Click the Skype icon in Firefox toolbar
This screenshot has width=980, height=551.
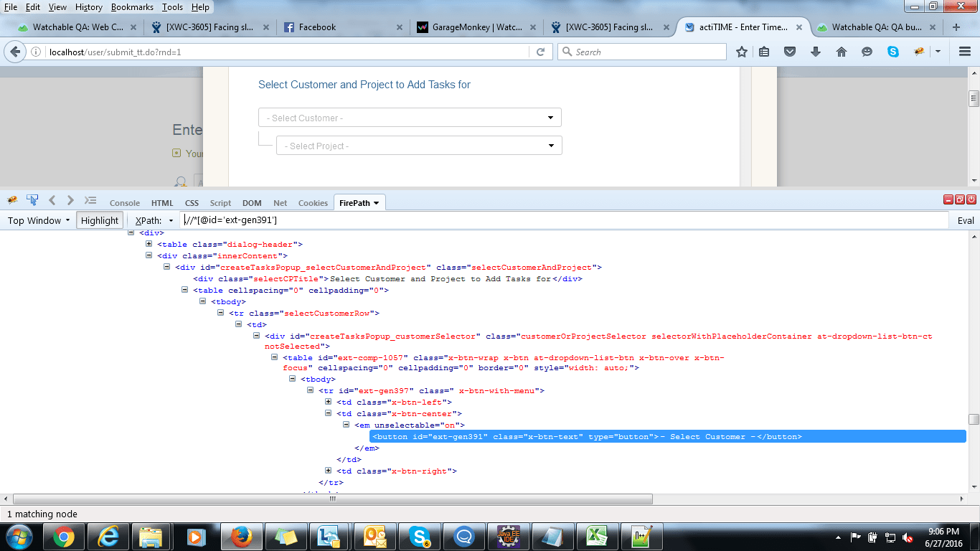(x=892, y=52)
